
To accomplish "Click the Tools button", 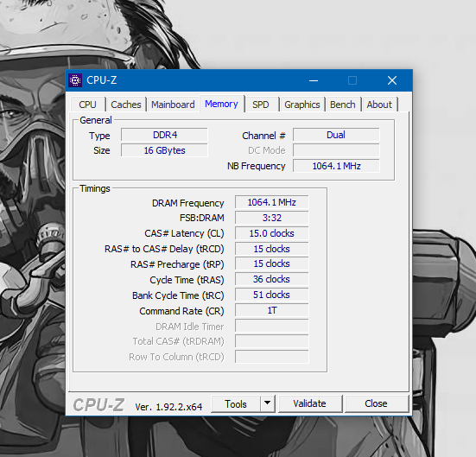I will (236, 403).
